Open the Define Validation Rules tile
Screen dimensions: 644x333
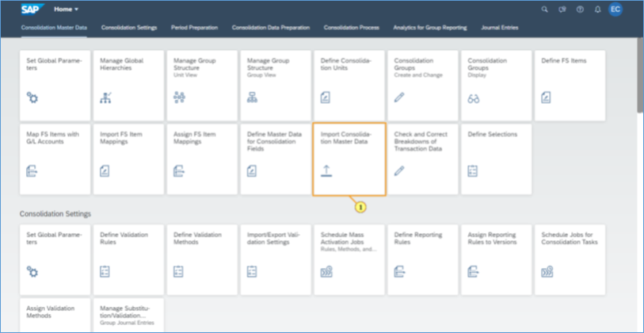click(128, 259)
